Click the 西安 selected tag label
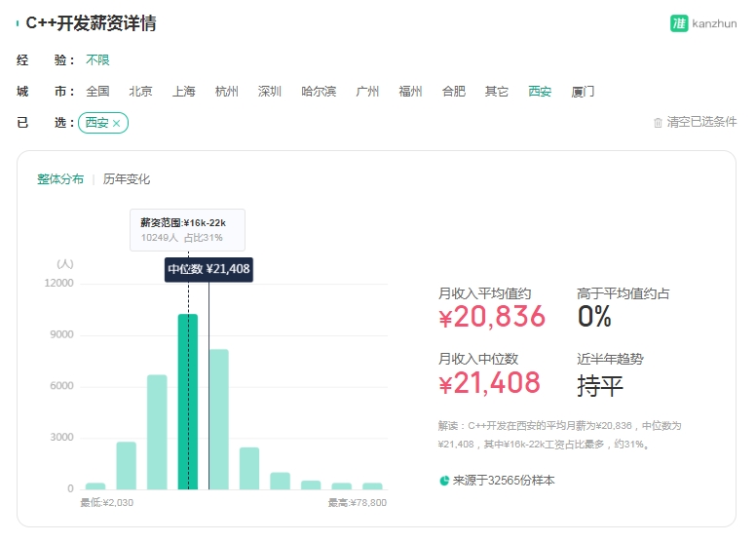The image size is (756, 543). coord(96,123)
